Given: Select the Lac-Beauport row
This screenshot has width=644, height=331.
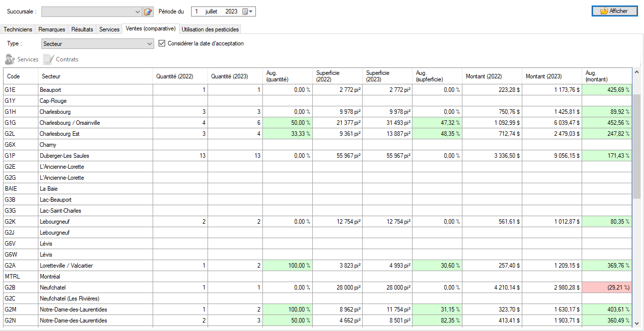Looking at the screenshot, I should pyautogui.click(x=317, y=200).
